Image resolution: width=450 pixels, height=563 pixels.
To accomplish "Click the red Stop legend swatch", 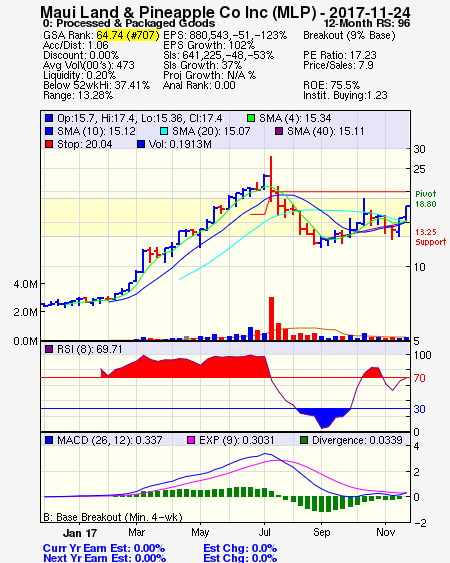I will tap(49, 144).
